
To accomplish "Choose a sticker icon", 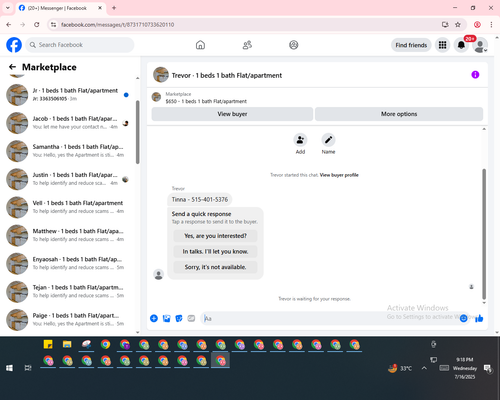I will coord(179,318).
